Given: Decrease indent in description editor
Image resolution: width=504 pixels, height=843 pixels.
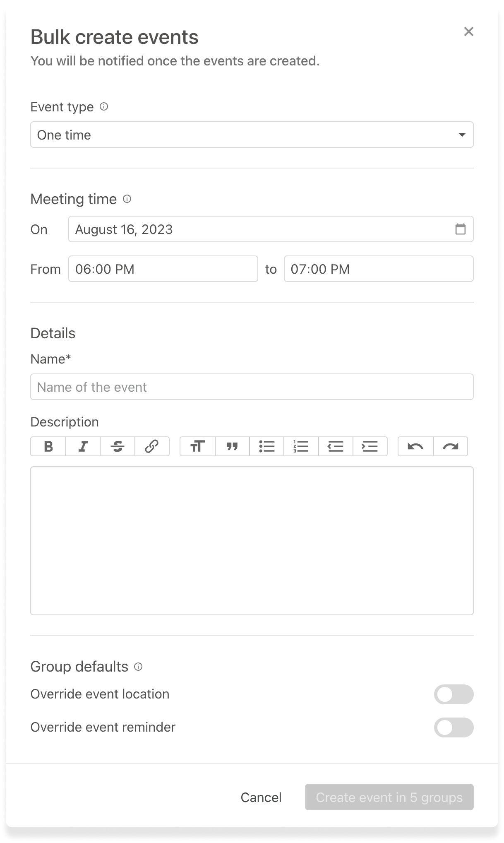Looking at the screenshot, I should click(336, 446).
